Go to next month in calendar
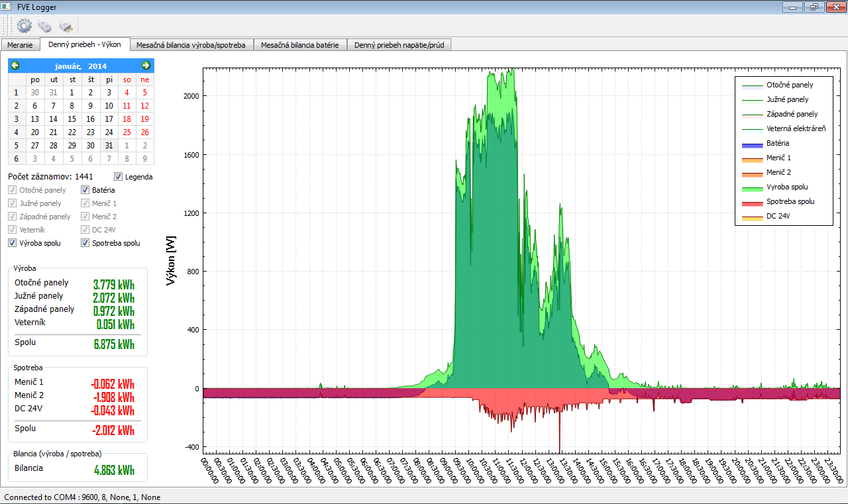 point(146,66)
